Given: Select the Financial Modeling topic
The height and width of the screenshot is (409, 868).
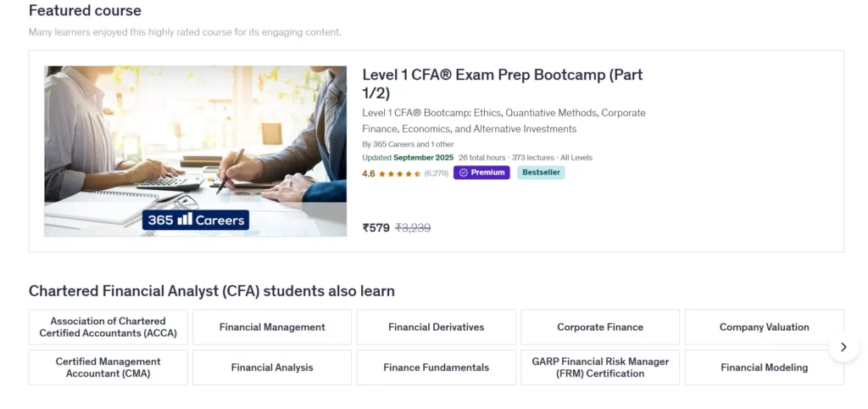Looking at the screenshot, I should pos(764,367).
